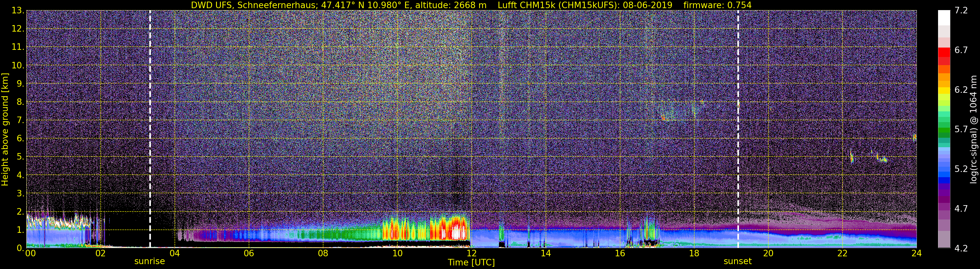
Task: Click the height axis tick label '5.'
Action: [20, 157]
